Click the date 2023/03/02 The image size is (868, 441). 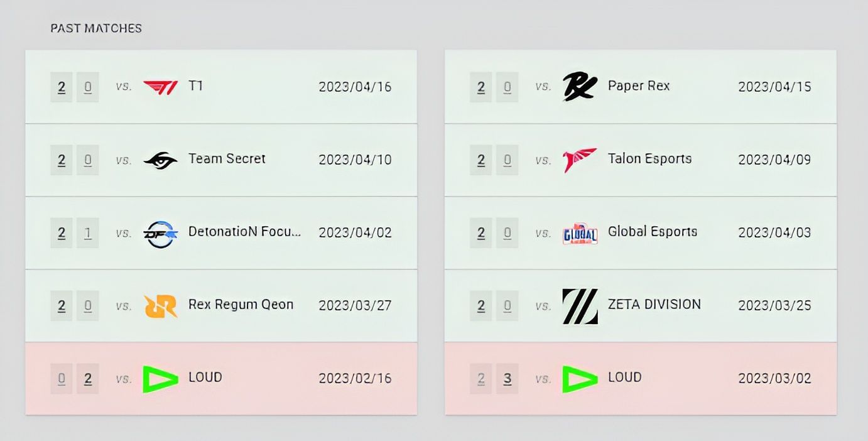pyautogui.click(x=776, y=378)
